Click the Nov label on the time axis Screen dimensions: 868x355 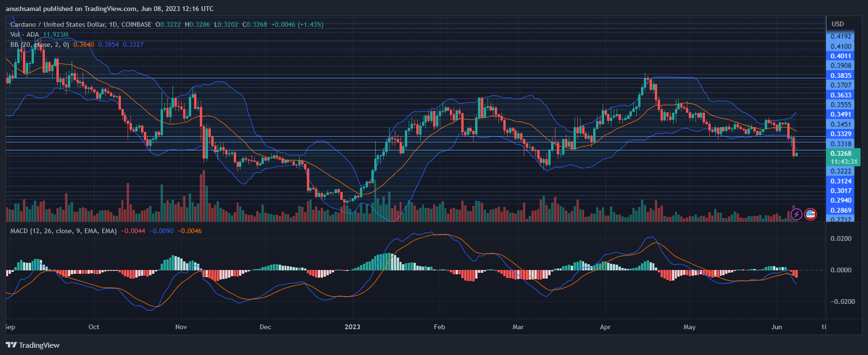pyautogui.click(x=181, y=327)
